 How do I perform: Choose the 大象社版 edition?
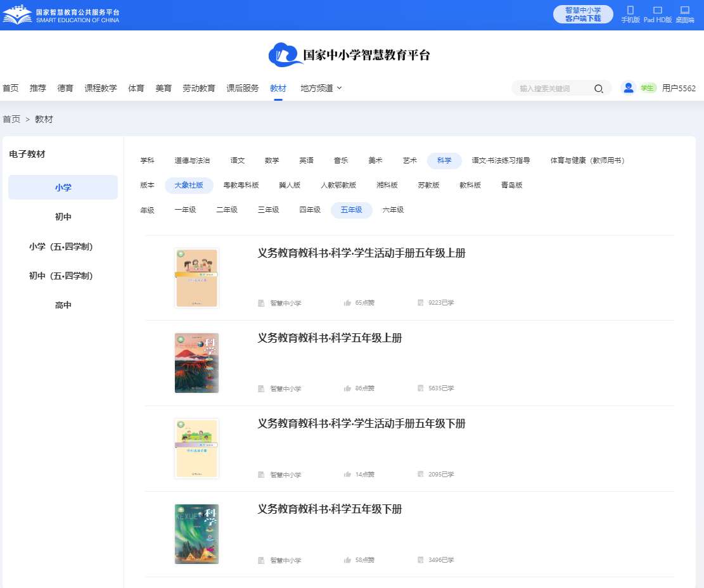click(189, 185)
